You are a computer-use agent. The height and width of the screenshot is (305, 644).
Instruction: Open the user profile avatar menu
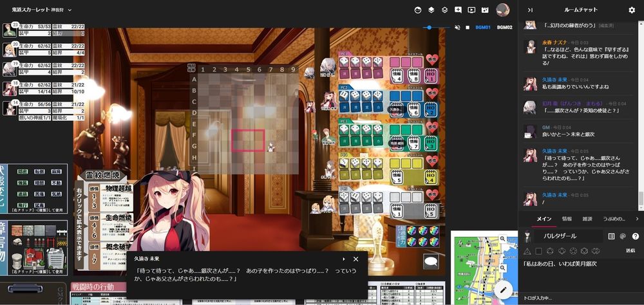click(x=503, y=10)
